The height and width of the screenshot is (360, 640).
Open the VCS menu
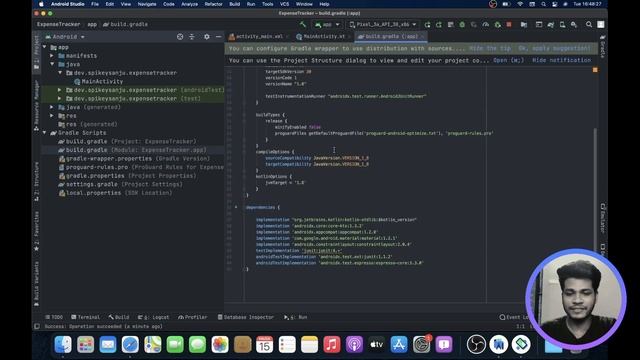[x=284, y=4]
